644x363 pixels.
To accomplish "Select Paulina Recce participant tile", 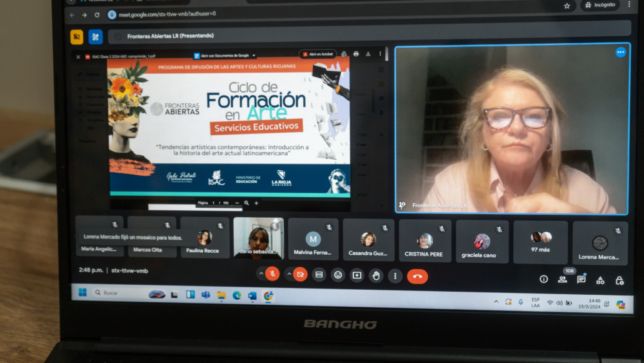I will (204, 238).
